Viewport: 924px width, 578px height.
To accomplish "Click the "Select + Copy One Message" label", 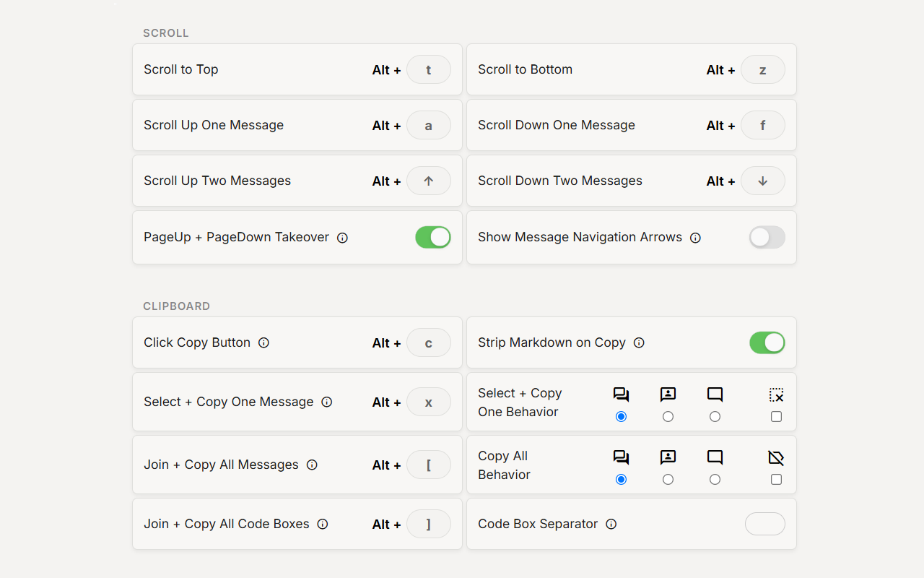I will [x=229, y=402].
